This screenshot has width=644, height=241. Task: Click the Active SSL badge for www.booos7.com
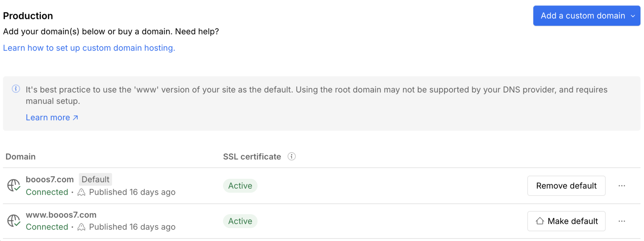240,221
